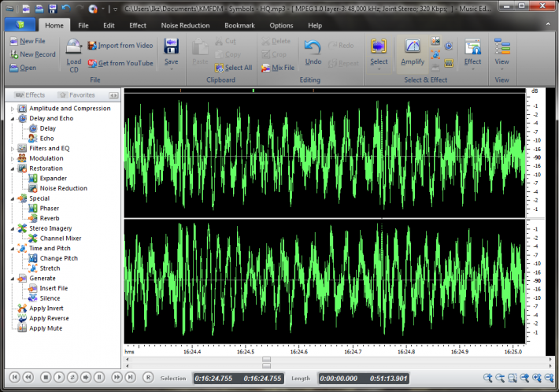Viewport: 559px width, 392px height.
Task: Open the Options tab
Action: 281,25
